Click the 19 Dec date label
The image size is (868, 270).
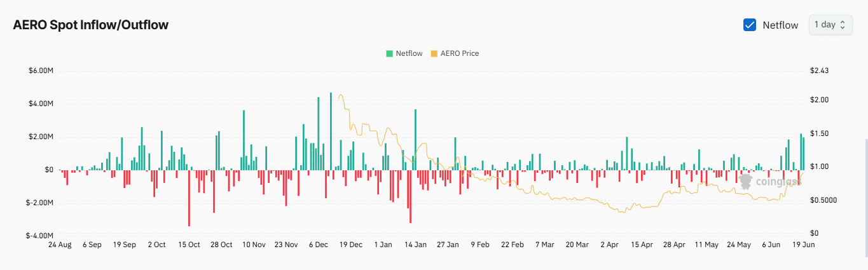point(351,245)
